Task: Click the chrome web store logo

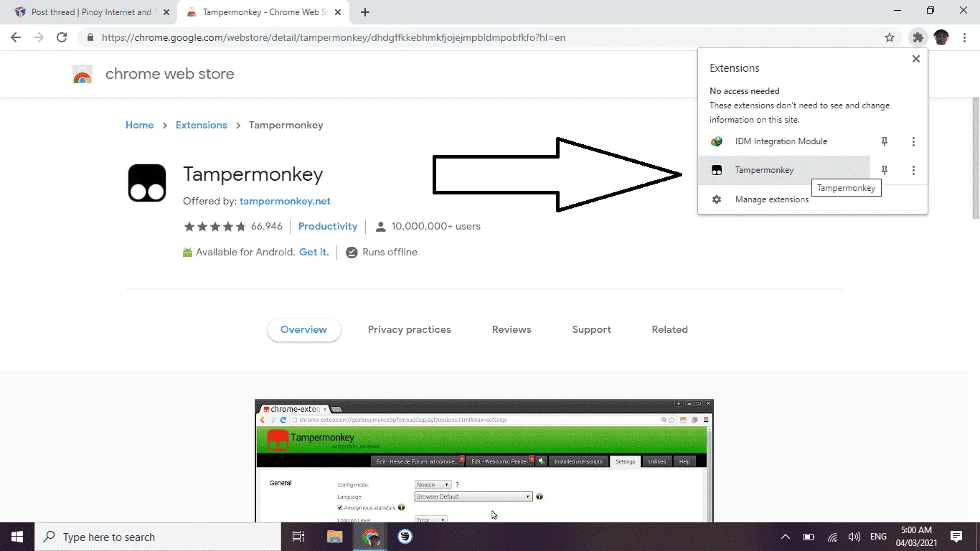Action: 83,74
